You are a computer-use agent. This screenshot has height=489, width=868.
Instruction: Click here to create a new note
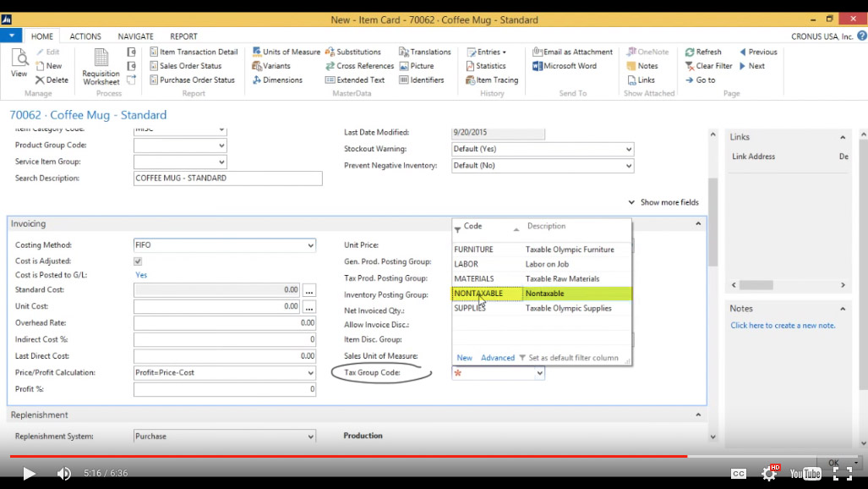point(783,326)
